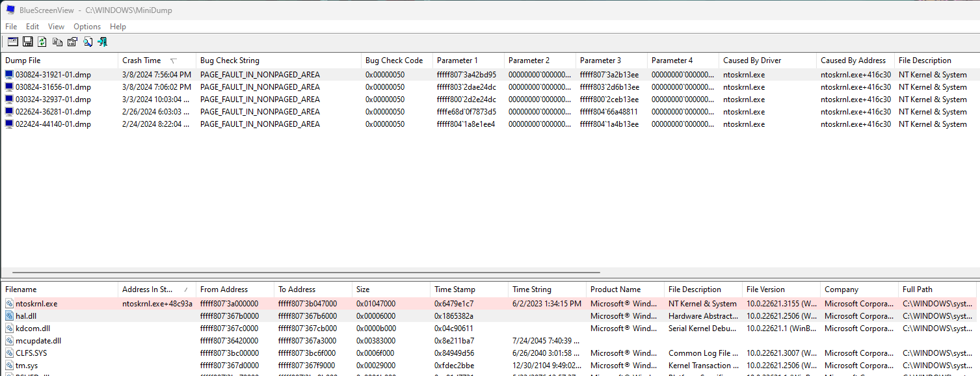
Task: Select tm.sys in the driver list
Action: pyautogui.click(x=27, y=366)
